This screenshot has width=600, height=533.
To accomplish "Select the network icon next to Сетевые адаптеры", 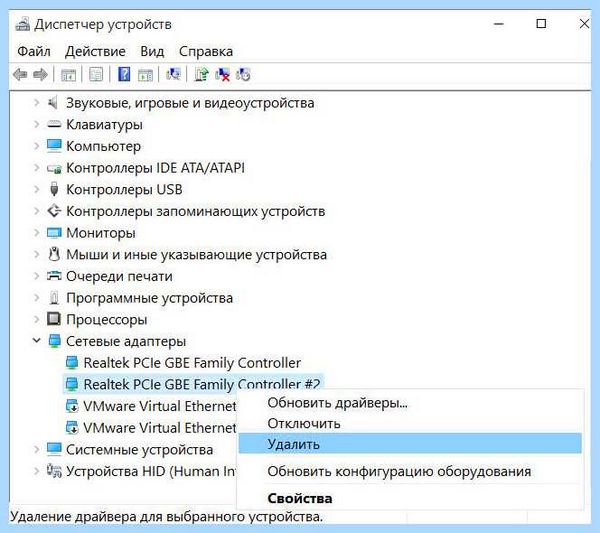I will [55, 341].
